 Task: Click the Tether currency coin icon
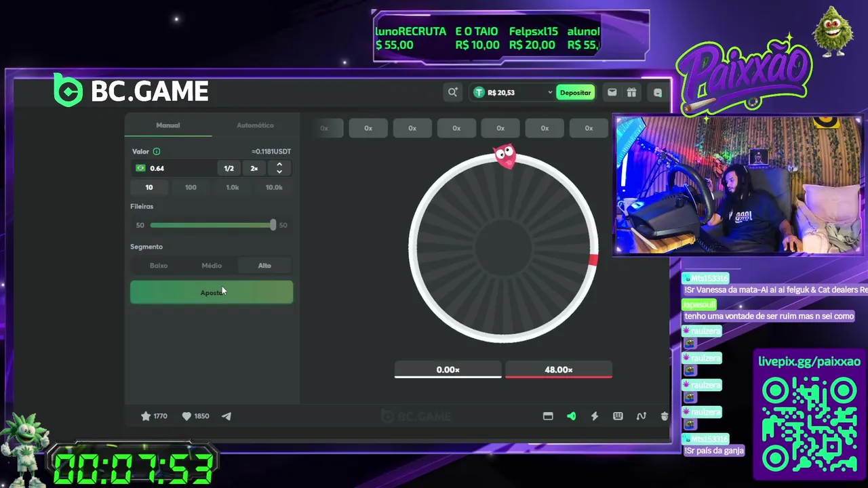479,92
